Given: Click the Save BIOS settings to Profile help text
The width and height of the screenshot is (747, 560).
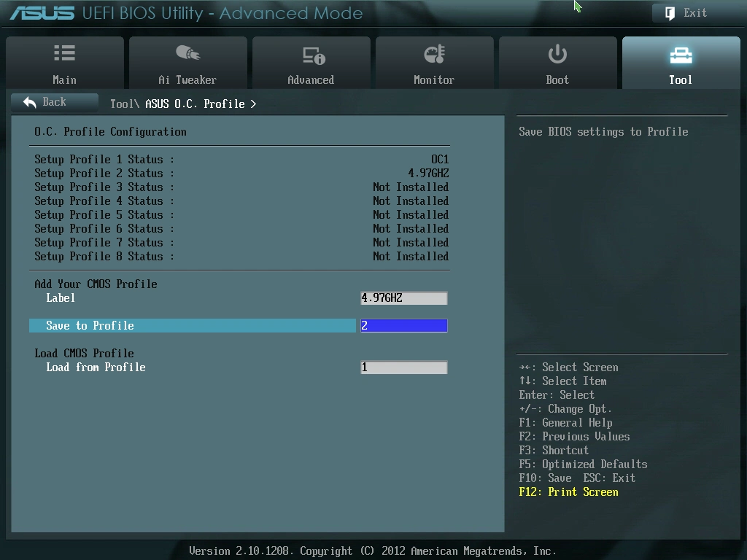Looking at the screenshot, I should [x=603, y=132].
